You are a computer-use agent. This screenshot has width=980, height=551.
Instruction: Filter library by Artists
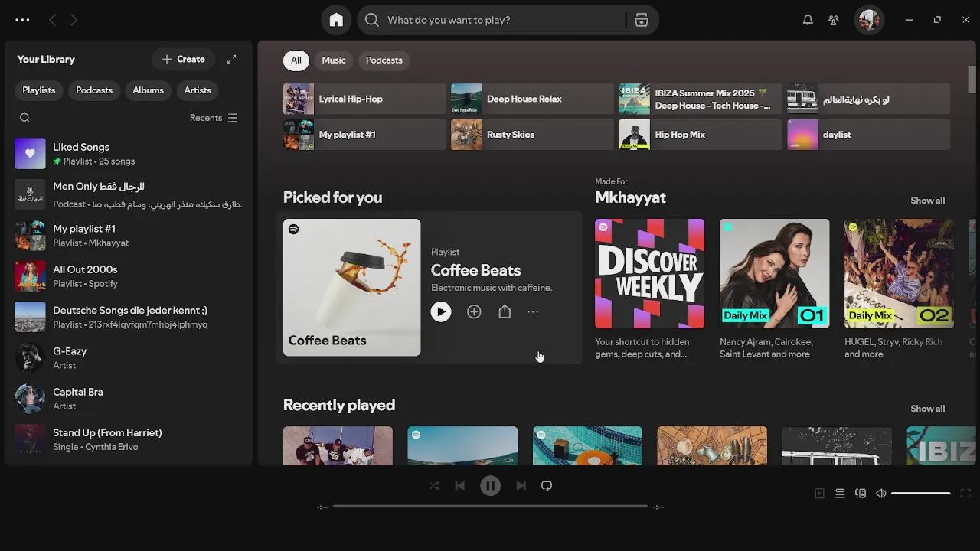198,90
